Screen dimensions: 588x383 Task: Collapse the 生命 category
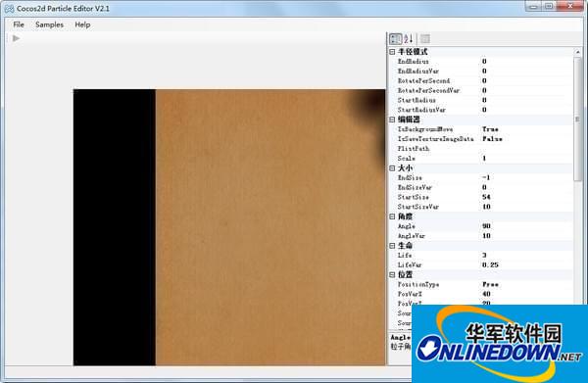pos(392,246)
